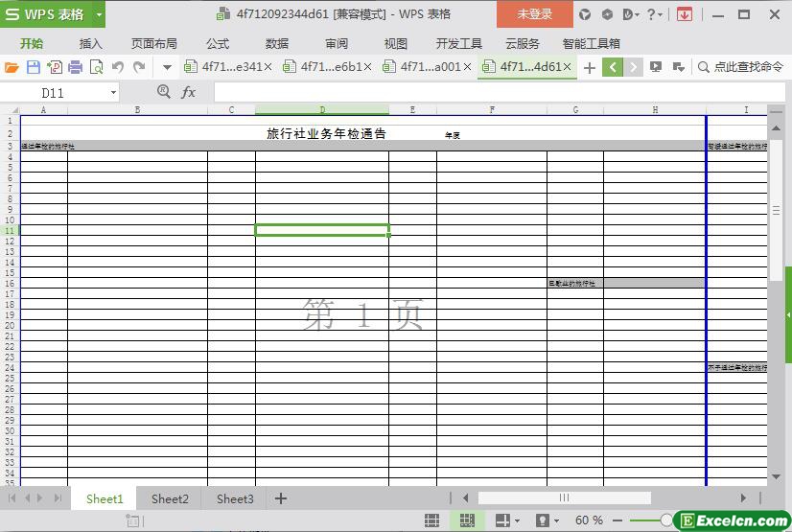Image resolution: width=792 pixels, height=532 pixels.
Task: Click the Save icon in quick toolbar
Action: click(34, 67)
